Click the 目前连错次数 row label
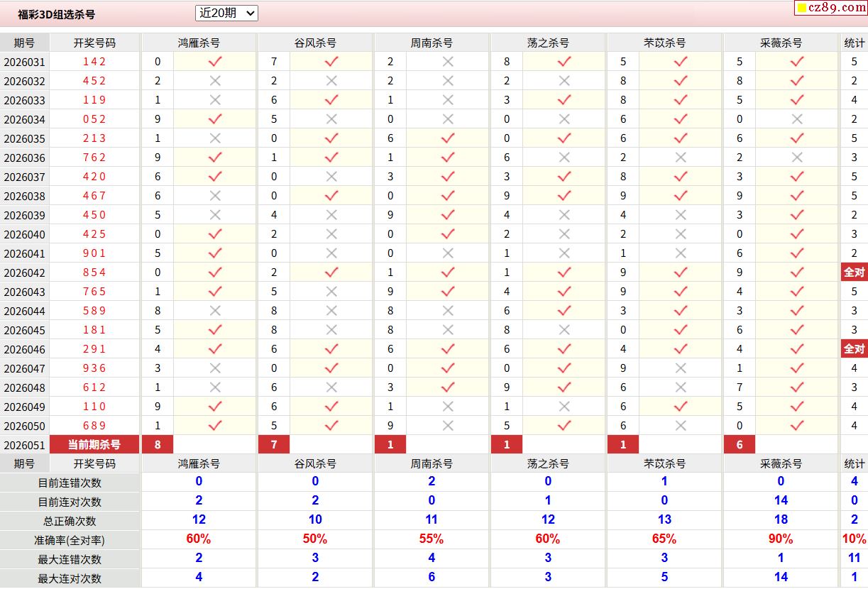The width and height of the screenshot is (868, 589). [70, 483]
